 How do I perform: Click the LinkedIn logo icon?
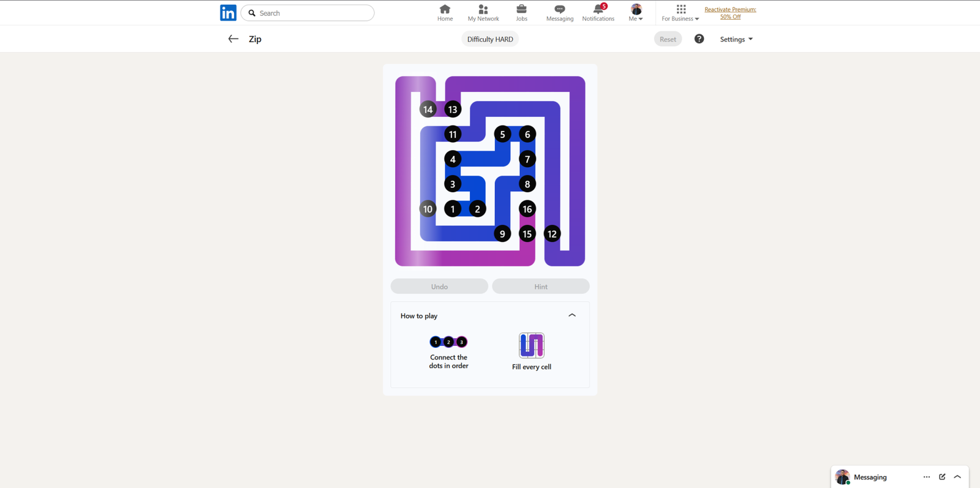(228, 13)
